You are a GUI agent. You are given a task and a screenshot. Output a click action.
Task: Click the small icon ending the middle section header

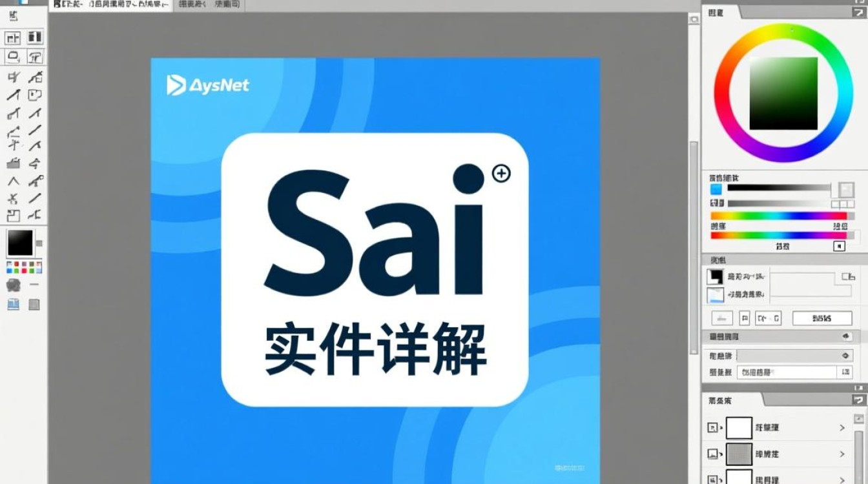847,337
